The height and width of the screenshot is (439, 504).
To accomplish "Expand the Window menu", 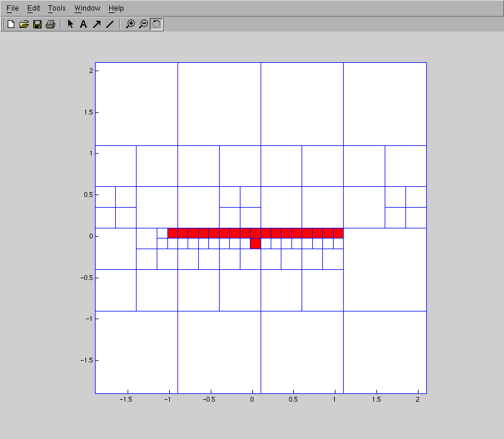I will [87, 8].
